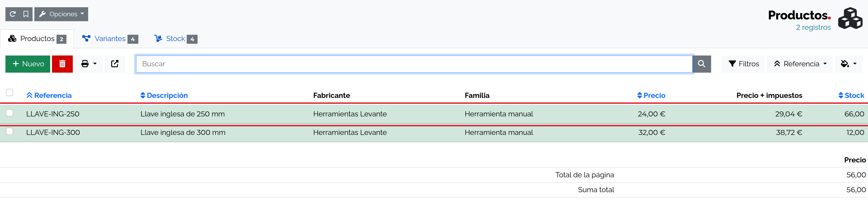Create a new product with Nuevo
868x201 pixels.
[x=28, y=64]
